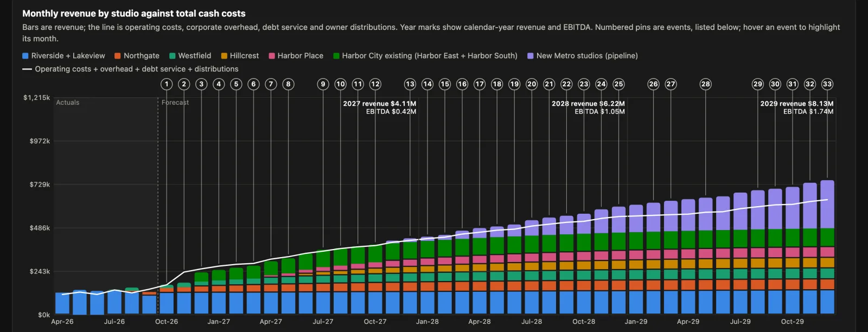Click event pin number 21
Image resolution: width=868 pixels, height=332 pixels.
pos(549,84)
